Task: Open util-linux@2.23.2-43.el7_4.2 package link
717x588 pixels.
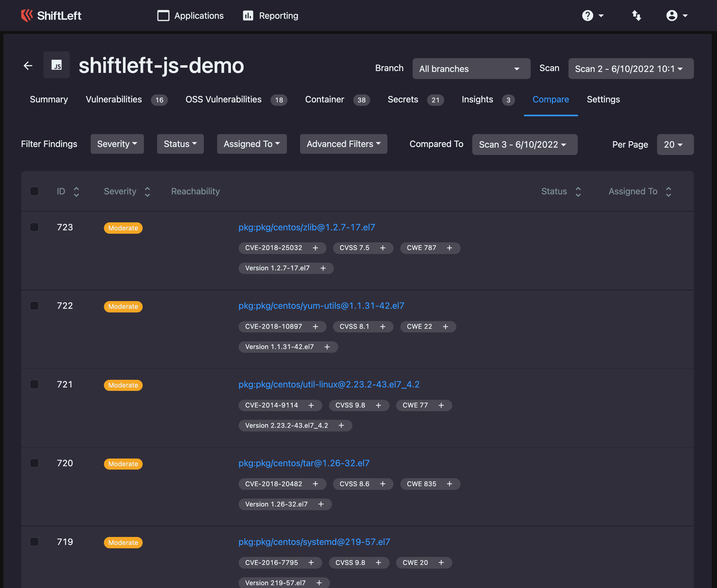Action: [x=329, y=384]
